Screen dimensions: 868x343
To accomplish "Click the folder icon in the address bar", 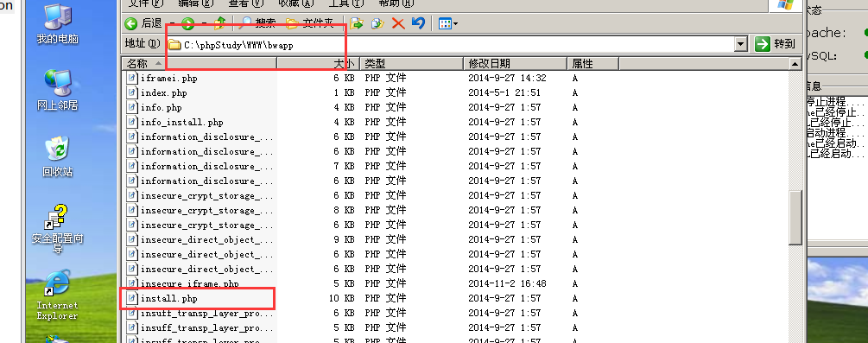I will click(x=174, y=44).
